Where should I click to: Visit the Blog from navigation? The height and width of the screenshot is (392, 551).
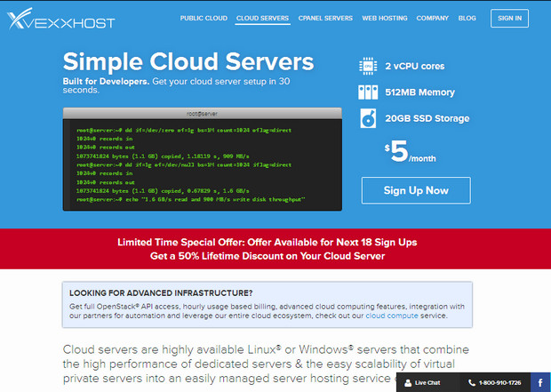[x=467, y=19]
